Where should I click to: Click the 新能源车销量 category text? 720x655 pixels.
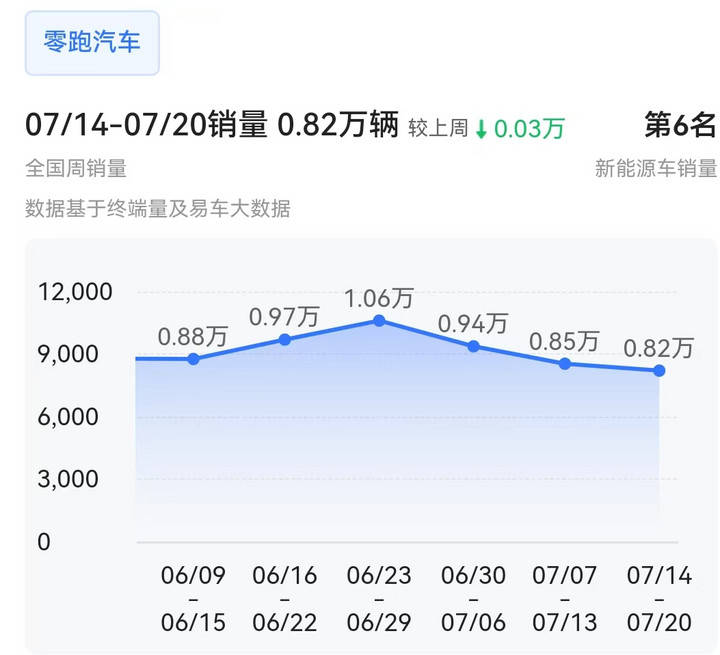pos(655,169)
